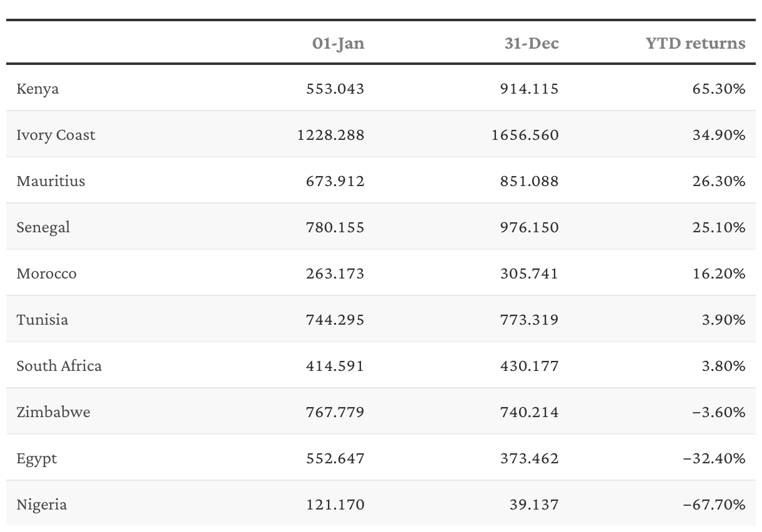762x532 pixels.
Task: Click the YTD returns column header
Action: (x=696, y=43)
